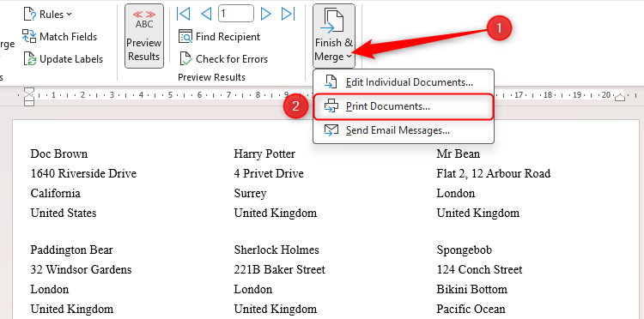644x319 pixels.
Task: Click the text Paddington Bear
Action: tap(71, 250)
